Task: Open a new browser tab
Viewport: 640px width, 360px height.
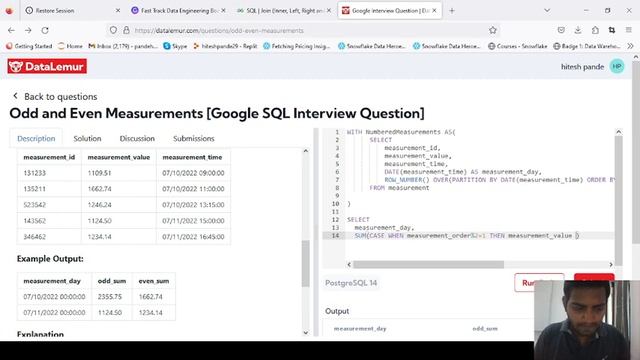Action: point(452,11)
